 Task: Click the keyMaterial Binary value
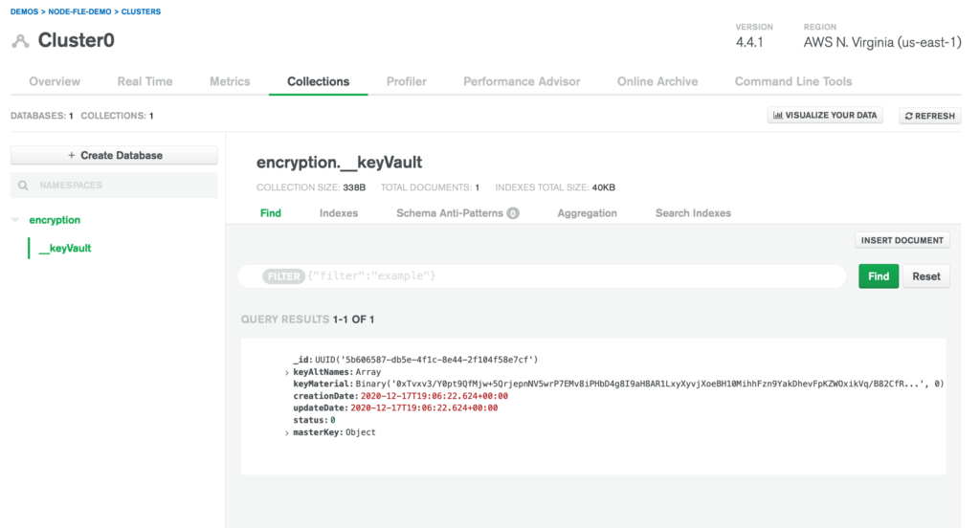click(650, 385)
